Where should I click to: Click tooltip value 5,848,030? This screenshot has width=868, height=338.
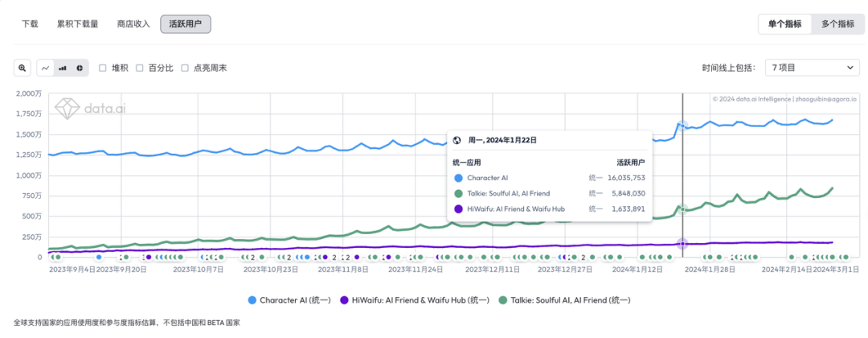point(628,193)
